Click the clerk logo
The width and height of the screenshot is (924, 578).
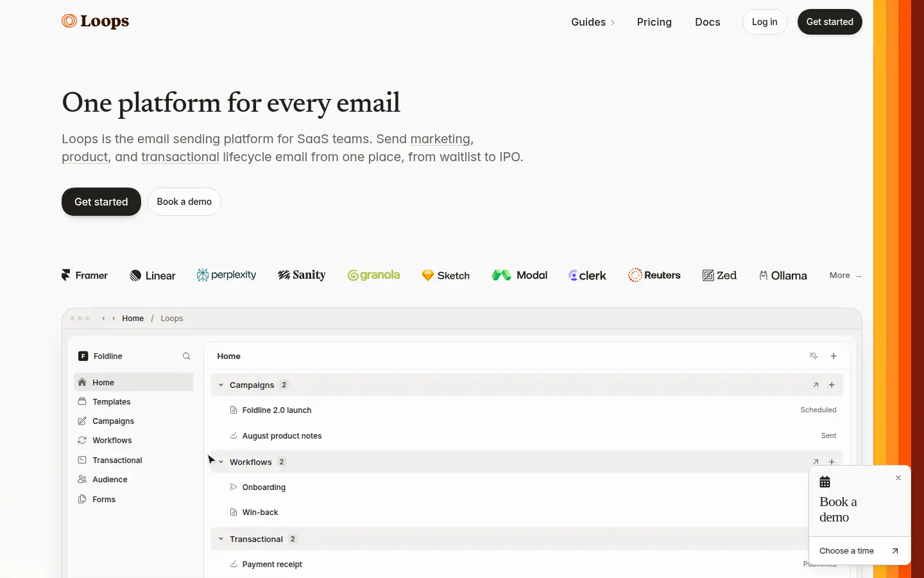588,276
